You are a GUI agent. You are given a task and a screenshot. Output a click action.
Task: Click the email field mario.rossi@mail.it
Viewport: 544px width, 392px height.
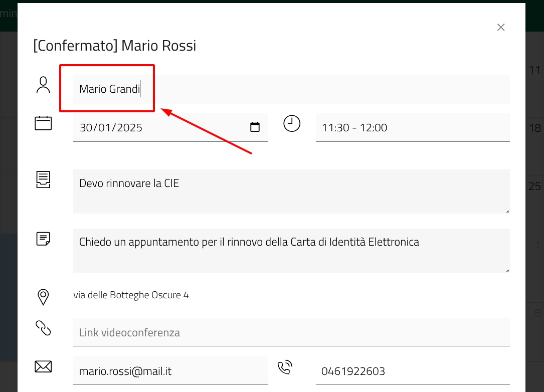[170, 371]
